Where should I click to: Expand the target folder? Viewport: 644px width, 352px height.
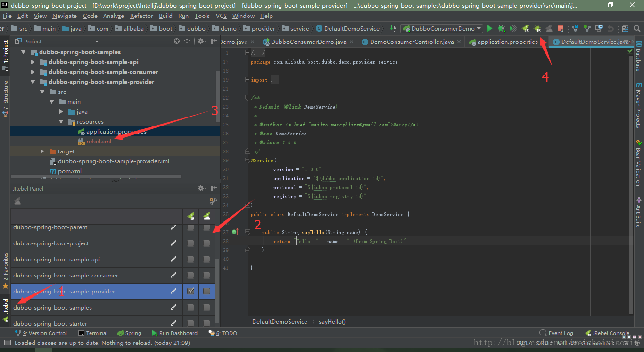pos(42,151)
